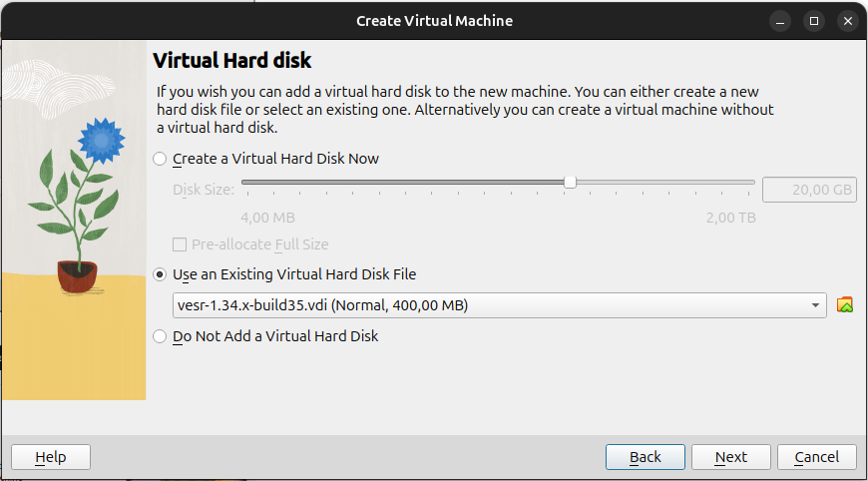Close the Create Virtual Machine dialog
Viewport: 868px width, 481px height.
click(x=847, y=20)
